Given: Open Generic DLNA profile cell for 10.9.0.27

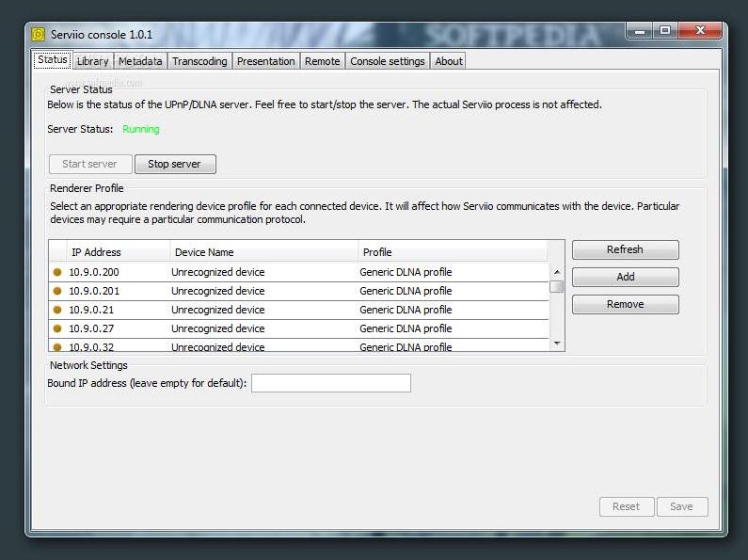Looking at the screenshot, I should click(454, 328).
